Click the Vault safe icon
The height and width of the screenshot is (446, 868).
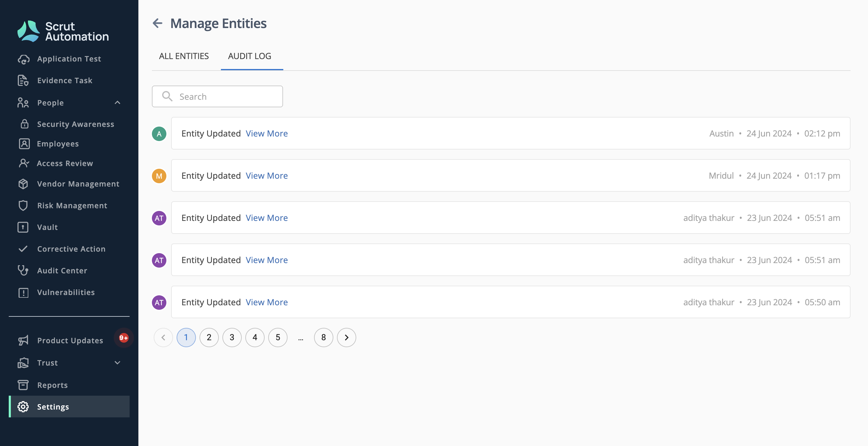click(x=23, y=228)
